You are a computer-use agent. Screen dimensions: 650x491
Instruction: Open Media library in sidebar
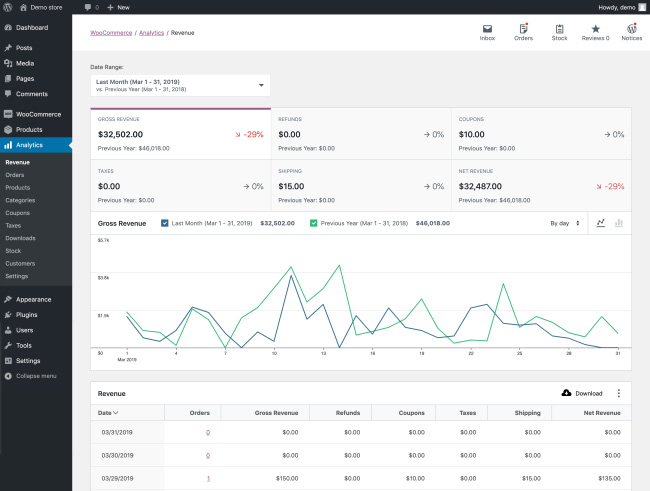coord(36,63)
